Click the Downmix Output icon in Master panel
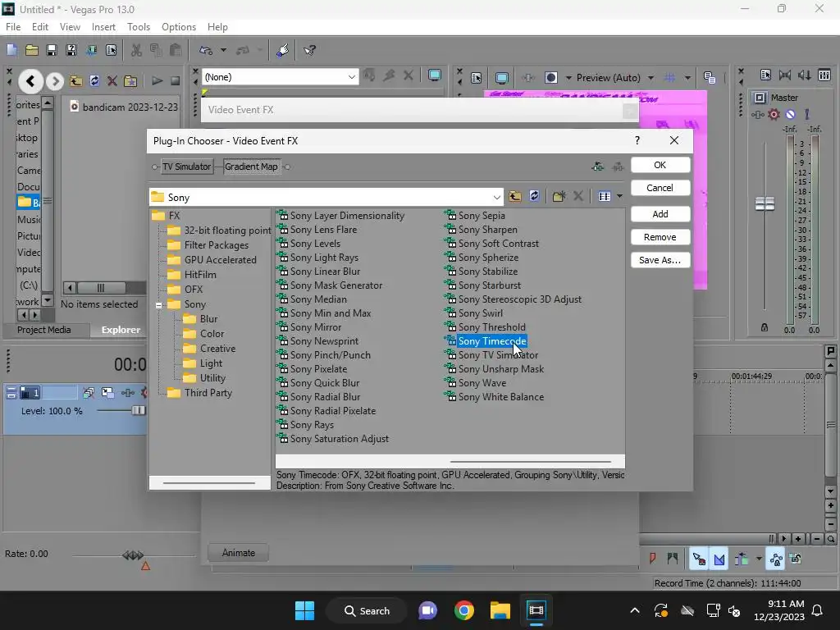The height and width of the screenshot is (630, 840). [785, 75]
